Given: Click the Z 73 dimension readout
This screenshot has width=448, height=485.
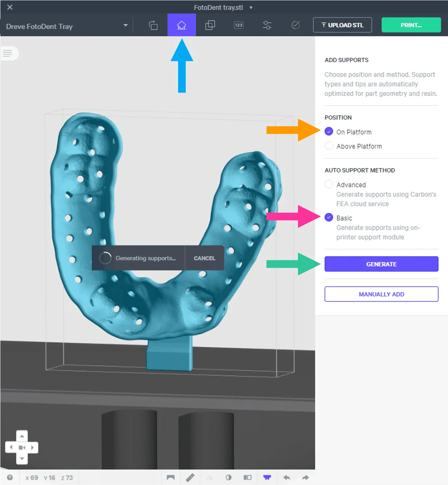Looking at the screenshot, I should (67, 478).
